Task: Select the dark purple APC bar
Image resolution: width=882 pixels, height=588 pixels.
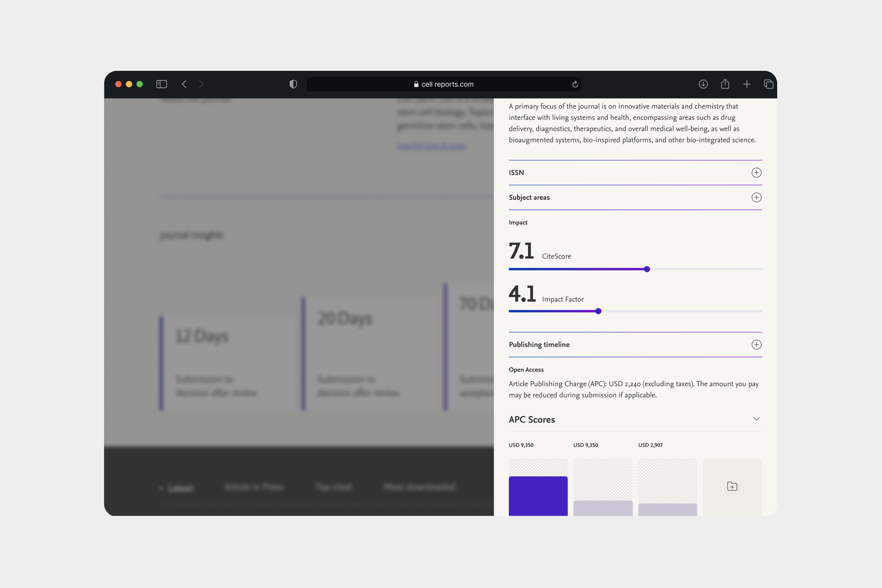Action: [x=538, y=496]
